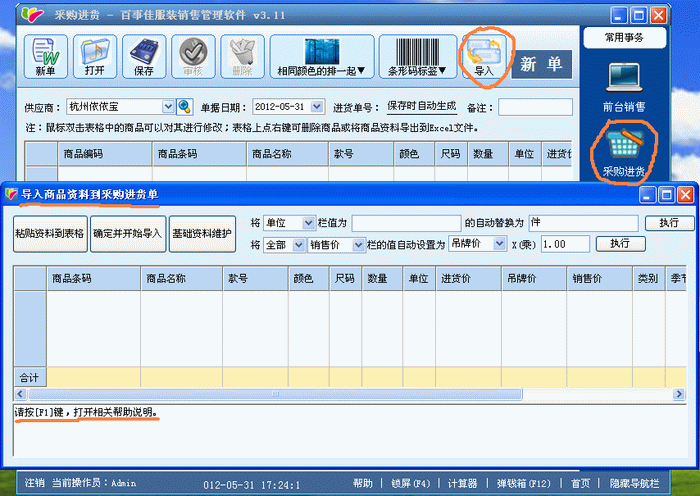700x496 pixels.
Task: Open the 供应商 supplier dropdown
Action: tap(168, 106)
